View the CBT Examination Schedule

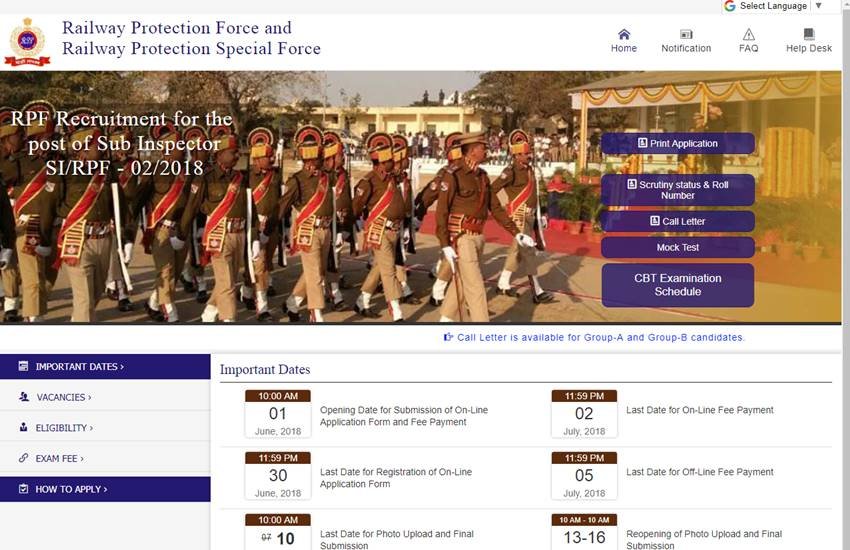tap(677, 285)
